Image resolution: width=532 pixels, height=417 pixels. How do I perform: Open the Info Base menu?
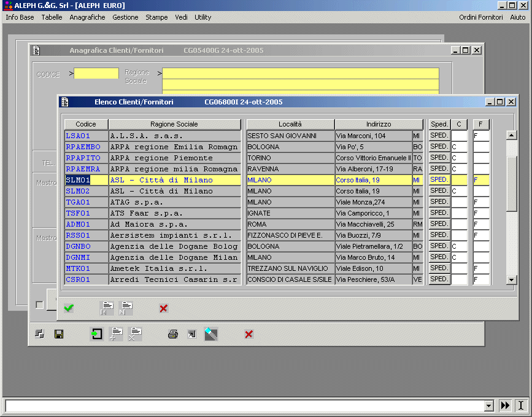[x=20, y=17]
